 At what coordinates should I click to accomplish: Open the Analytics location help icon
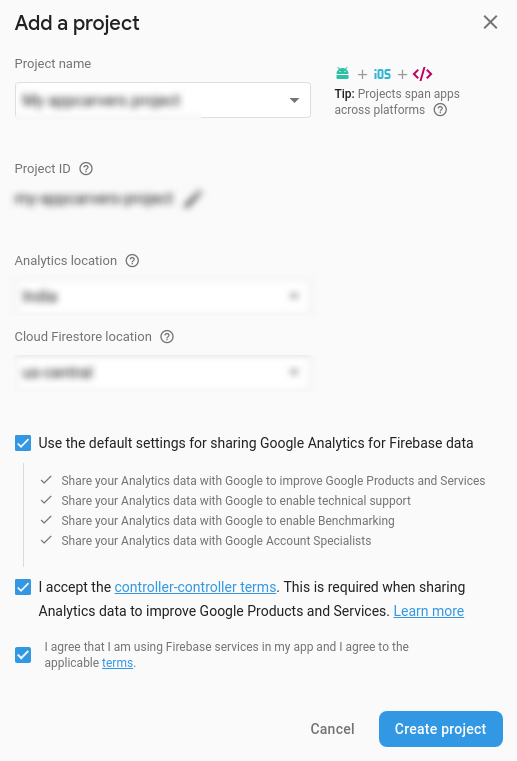point(132,261)
